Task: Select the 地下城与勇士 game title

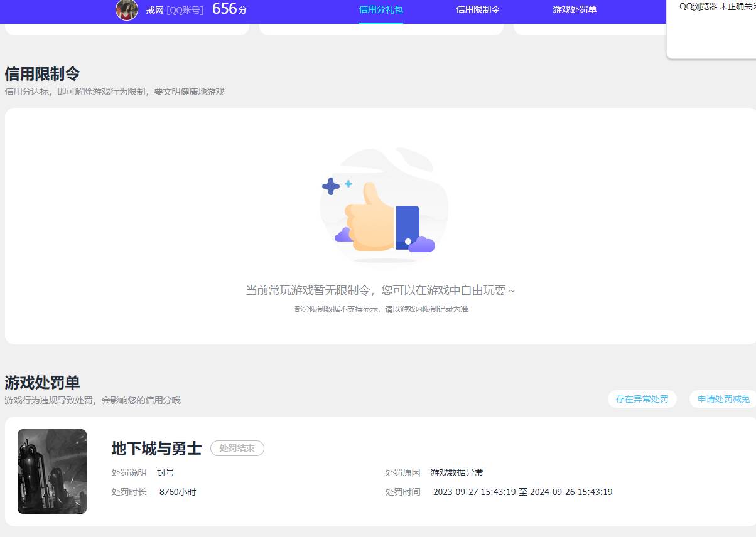Action: (x=155, y=449)
